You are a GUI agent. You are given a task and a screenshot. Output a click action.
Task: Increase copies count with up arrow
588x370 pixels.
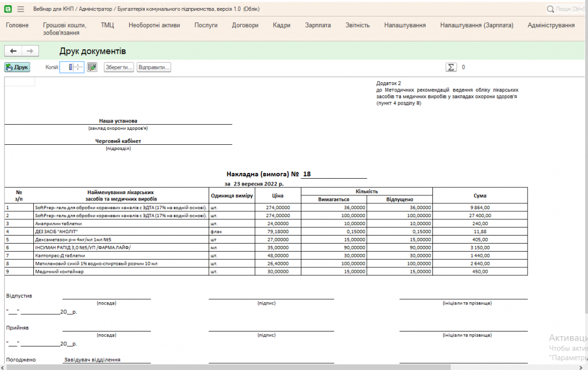coord(79,65)
